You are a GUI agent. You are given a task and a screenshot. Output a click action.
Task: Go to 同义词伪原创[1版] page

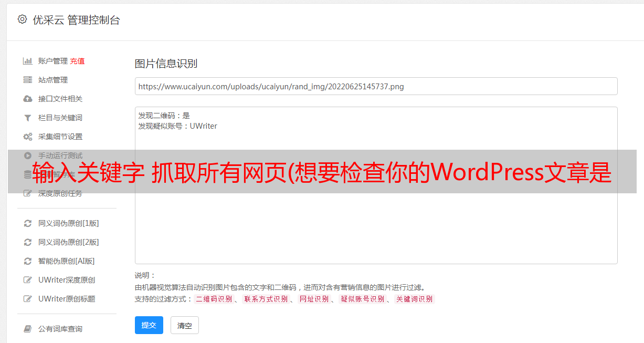69,223
